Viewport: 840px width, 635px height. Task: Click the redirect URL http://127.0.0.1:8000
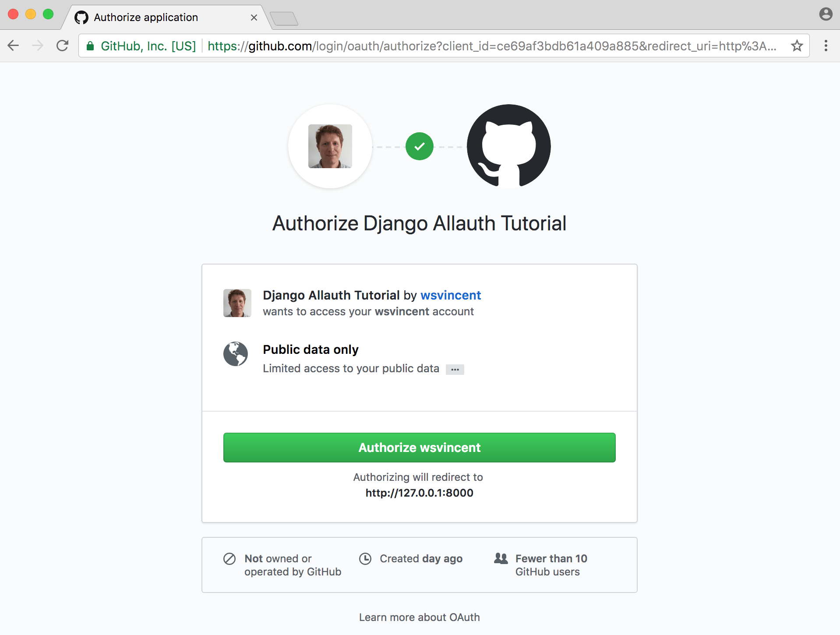coord(420,493)
